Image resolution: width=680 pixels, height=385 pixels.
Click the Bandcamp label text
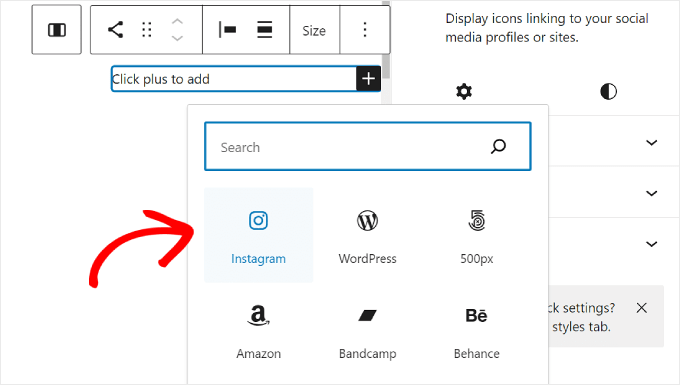point(367,354)
